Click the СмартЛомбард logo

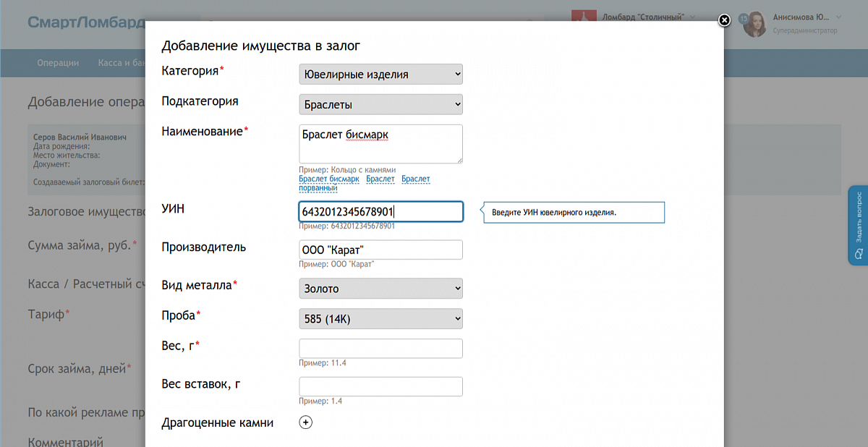pos(87,22)
